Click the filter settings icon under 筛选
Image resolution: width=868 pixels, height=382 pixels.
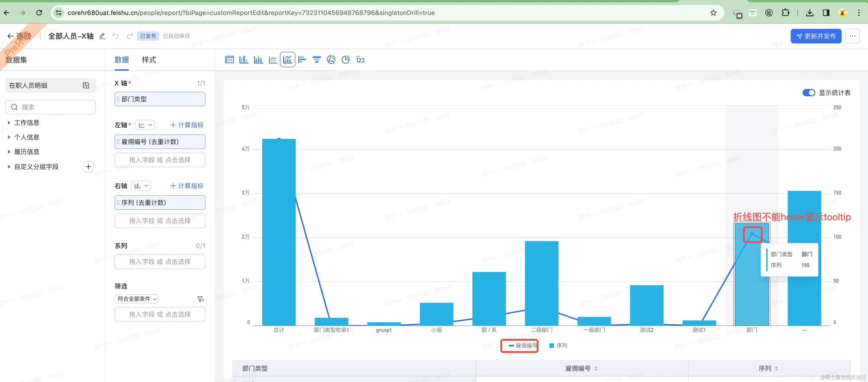200,299
